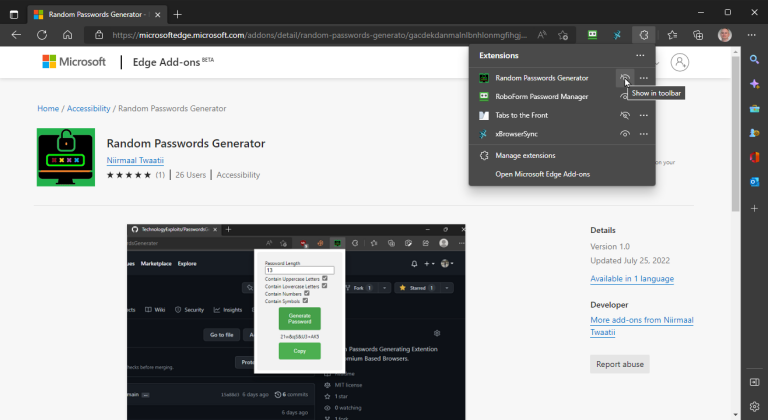Open Manage extensions
Viewport: 768px width, 420px height.
(x=525, y=155)
